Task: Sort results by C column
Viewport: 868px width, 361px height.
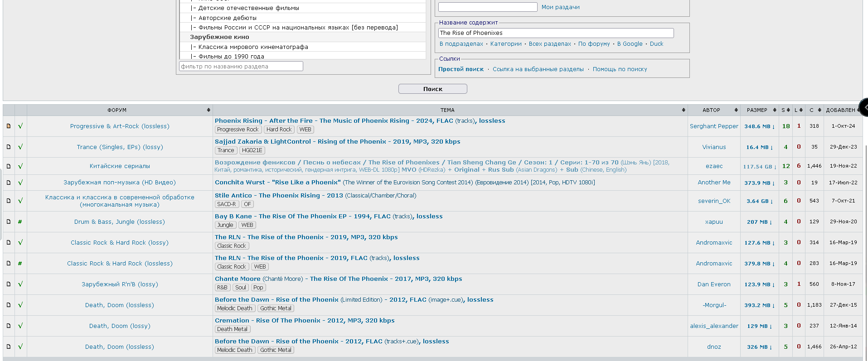Action: click(814, 110)
